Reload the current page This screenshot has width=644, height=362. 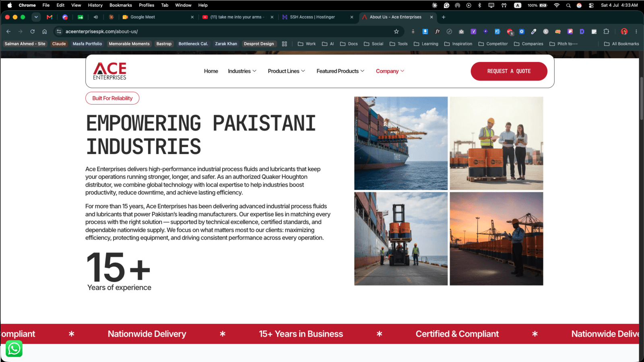pos(33,31)
